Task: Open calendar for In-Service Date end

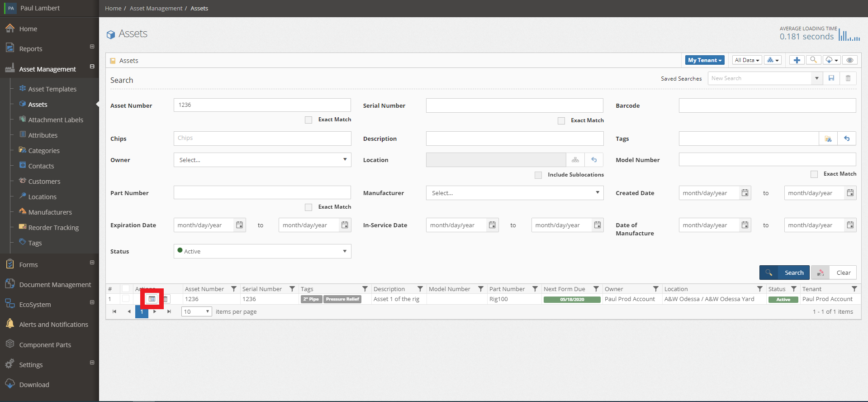Action: (x=598, y=225)
